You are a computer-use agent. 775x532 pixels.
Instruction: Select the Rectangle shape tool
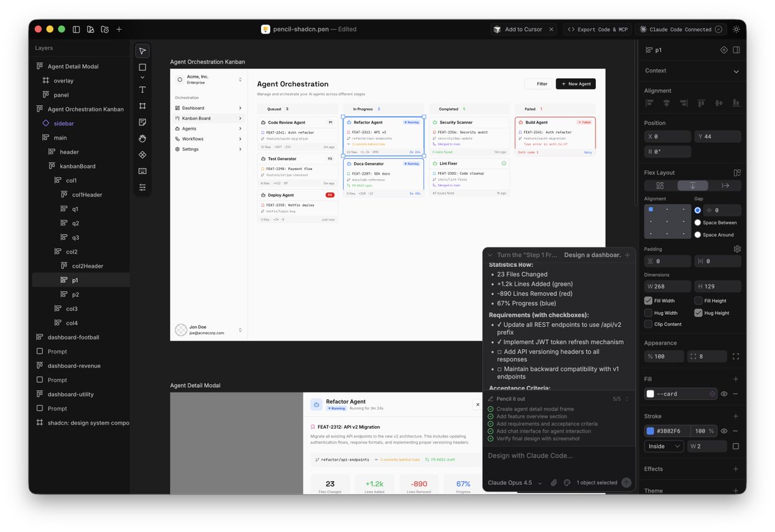[x=142, y=67]
